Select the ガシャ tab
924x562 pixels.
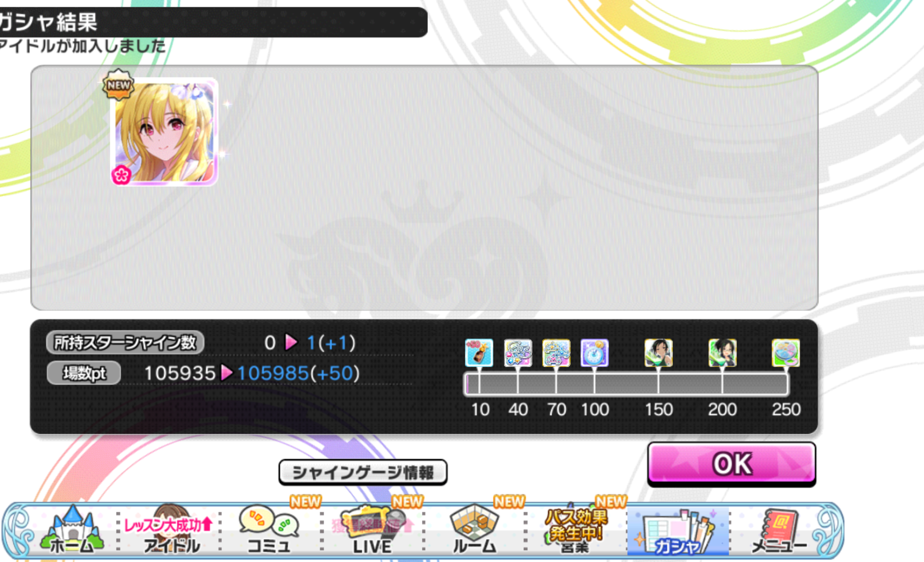pos(677,531)
